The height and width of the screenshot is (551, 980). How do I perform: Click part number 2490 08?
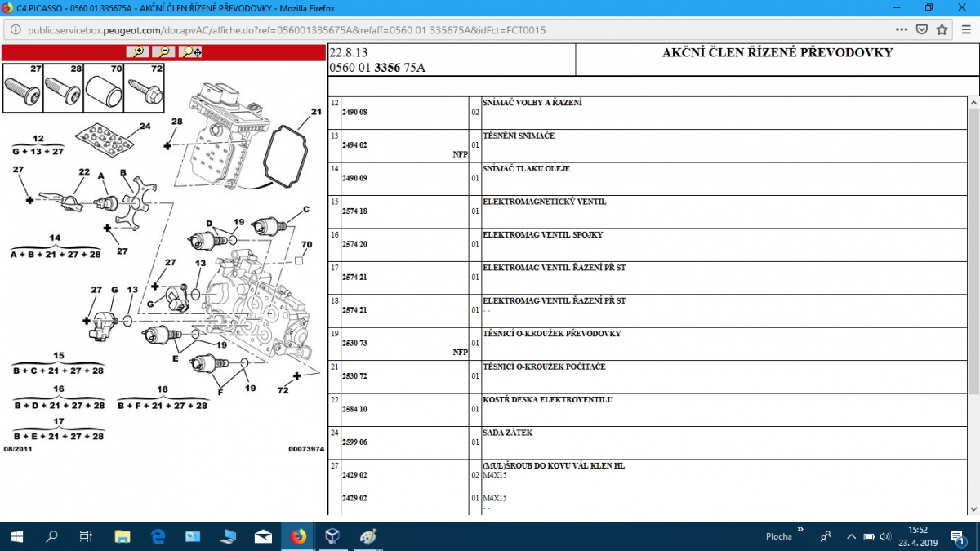[x=354, y=112]
